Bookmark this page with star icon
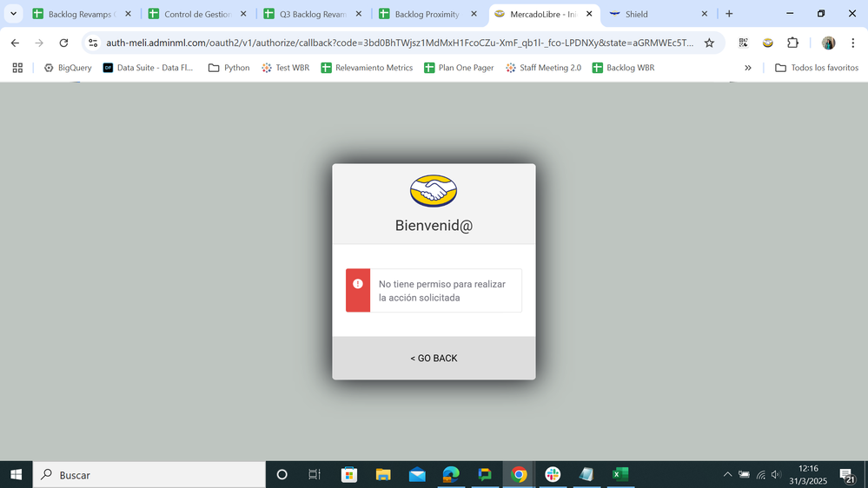Viewport: 868px width, 488px height. point(709,43)
